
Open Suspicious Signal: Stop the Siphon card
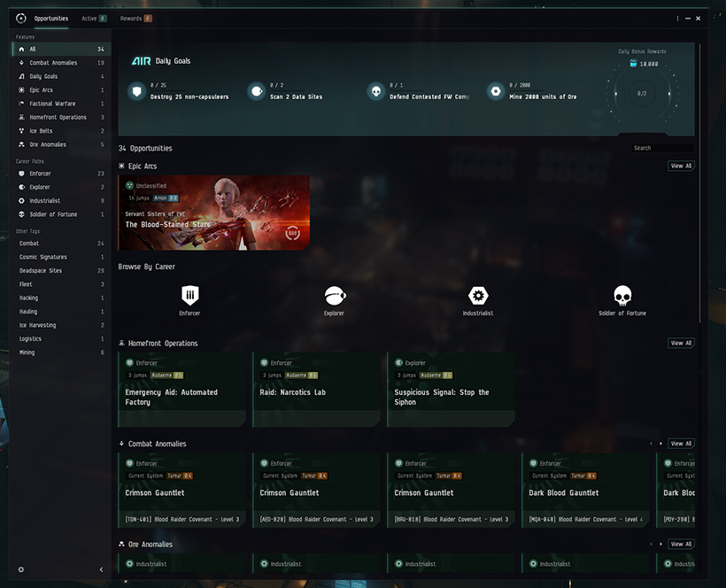(x=451, y=390)
